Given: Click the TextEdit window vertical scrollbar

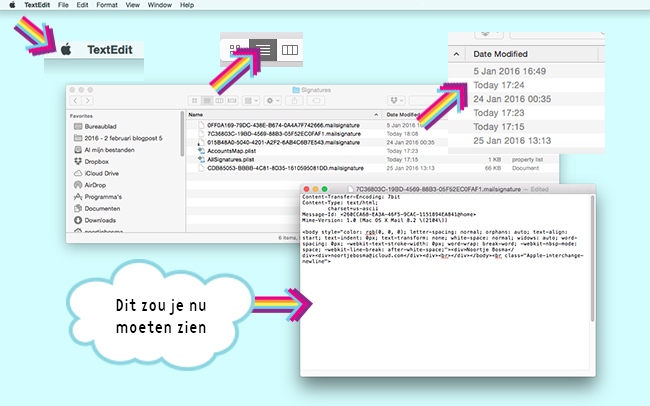Looking at the screenshot, I should 592,257.
